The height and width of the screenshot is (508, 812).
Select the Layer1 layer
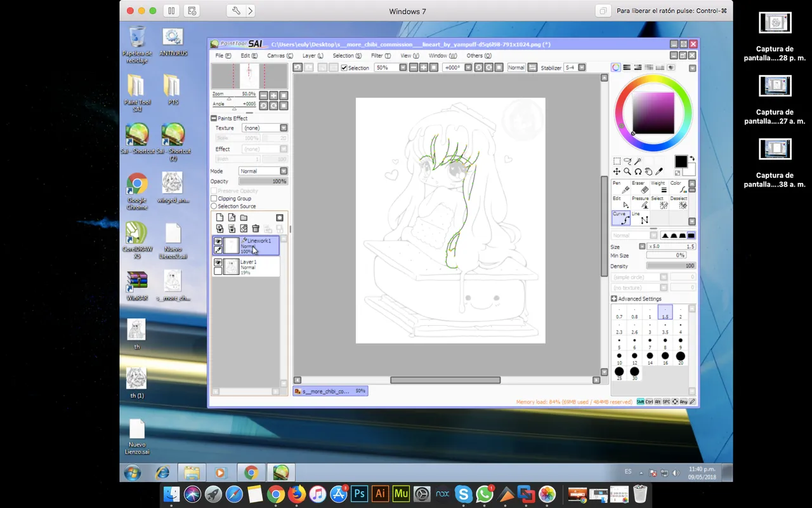[246, 267]
